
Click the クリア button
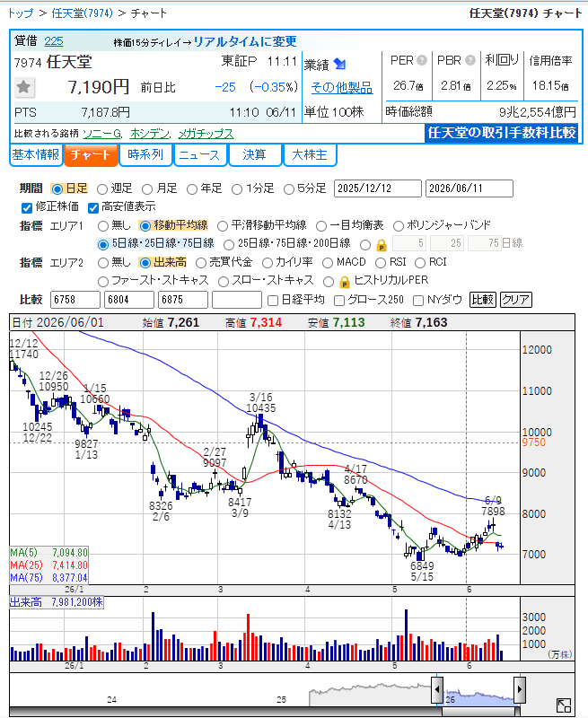tap(515, 300)
